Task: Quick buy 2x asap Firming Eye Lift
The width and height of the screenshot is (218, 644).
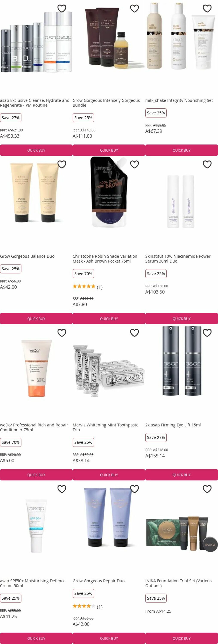Action: (x=181, y=475)
